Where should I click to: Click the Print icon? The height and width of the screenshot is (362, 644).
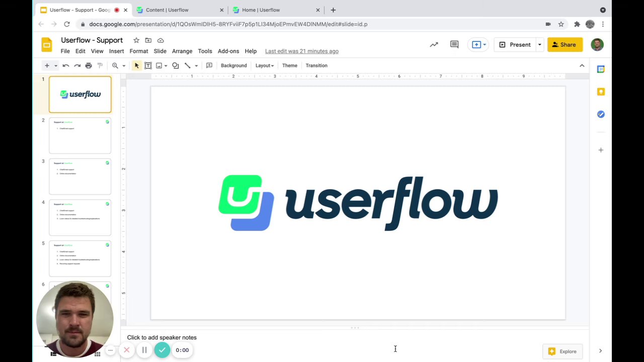click(x=89, y=65)
